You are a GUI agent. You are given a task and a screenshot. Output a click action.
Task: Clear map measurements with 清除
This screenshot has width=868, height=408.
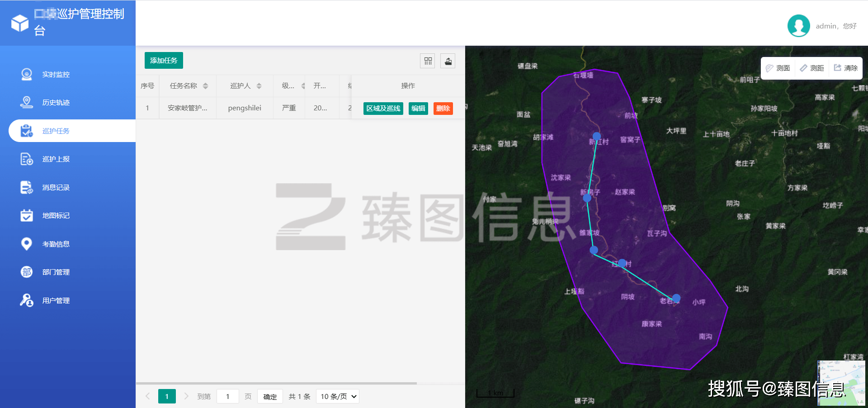(x=845, y=68)
